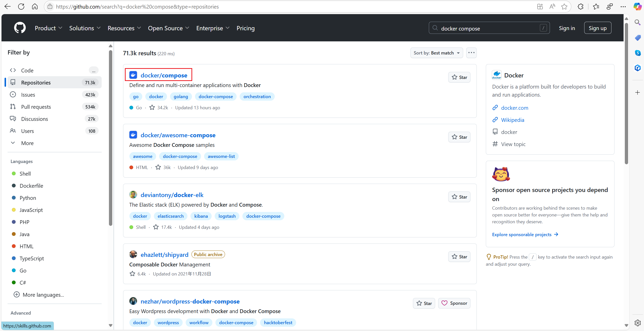Select the Issues filter

(54, 95)
